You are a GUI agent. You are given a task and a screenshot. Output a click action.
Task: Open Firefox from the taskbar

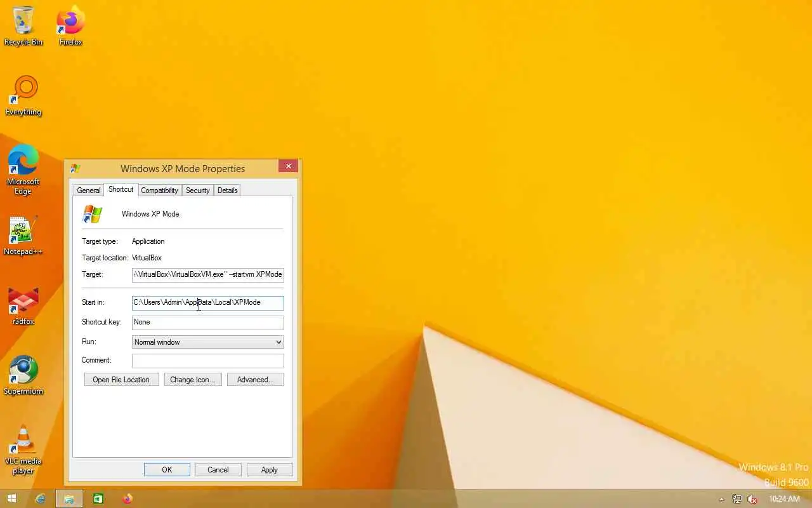(x=128, y=498)
